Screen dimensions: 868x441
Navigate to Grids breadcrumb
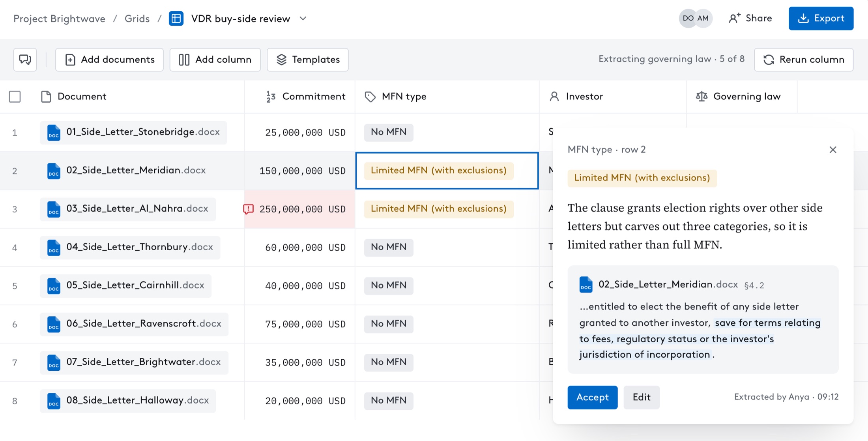coord(137,19)
